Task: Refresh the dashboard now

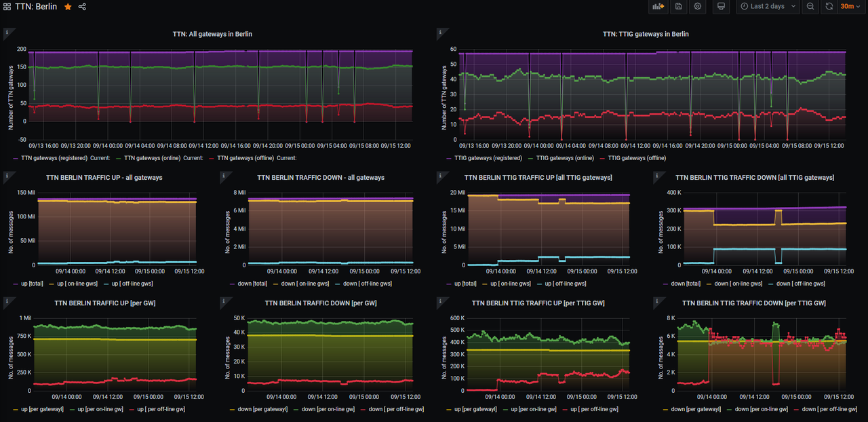Action: 829,7
